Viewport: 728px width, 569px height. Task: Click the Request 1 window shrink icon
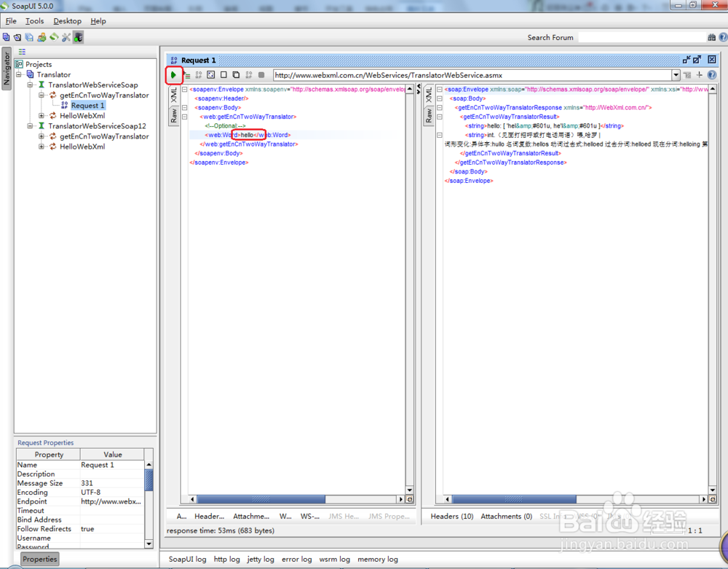point(687,60)
